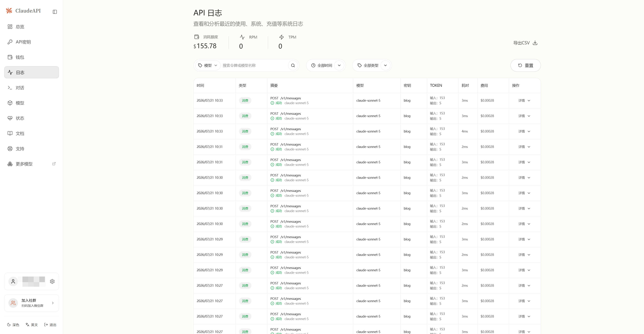Viewport: 644px width, 334px height.
Task: Go to API密钥 in the sidebar
Action: (32, 42)
